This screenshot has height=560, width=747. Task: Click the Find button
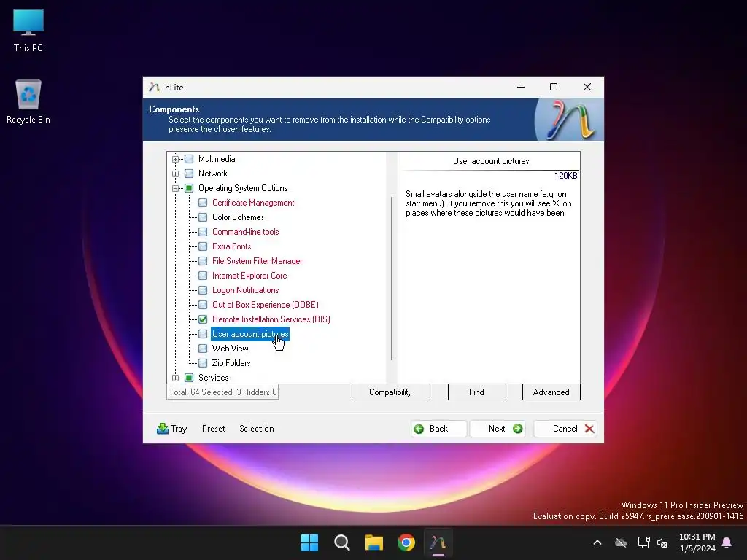[x=477, y=392]
